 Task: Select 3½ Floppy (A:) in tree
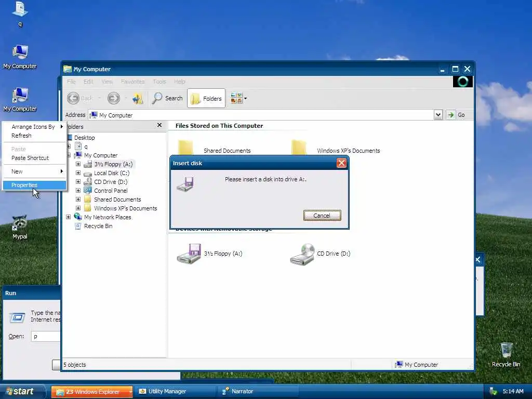point(113,164)
